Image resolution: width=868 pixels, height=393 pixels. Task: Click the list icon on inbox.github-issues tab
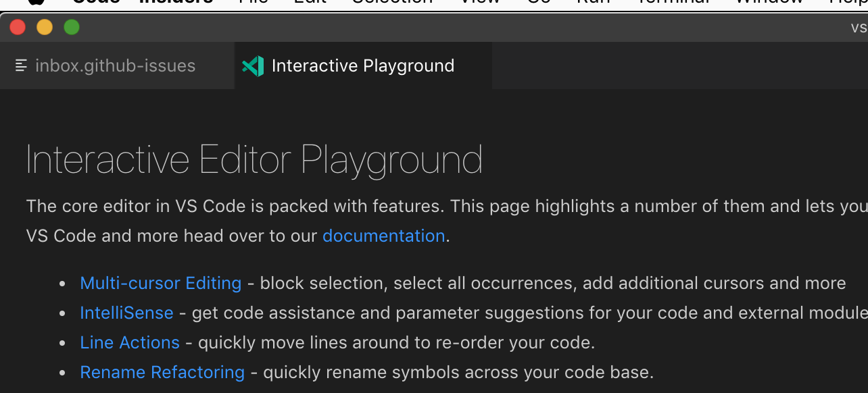pyautogui.click(x=22, y=65)
